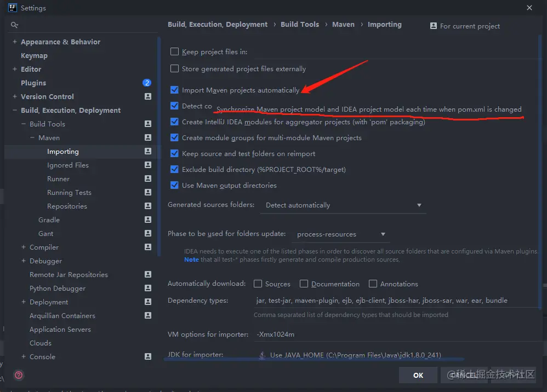Collapse Build, Execution, Deployment section

[x=15, y=110]
